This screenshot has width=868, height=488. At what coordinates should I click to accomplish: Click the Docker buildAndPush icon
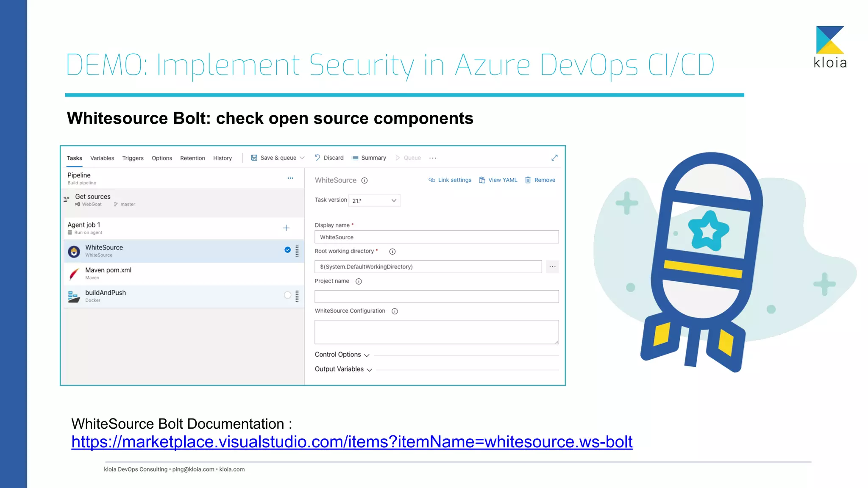[x=74, y=297]
